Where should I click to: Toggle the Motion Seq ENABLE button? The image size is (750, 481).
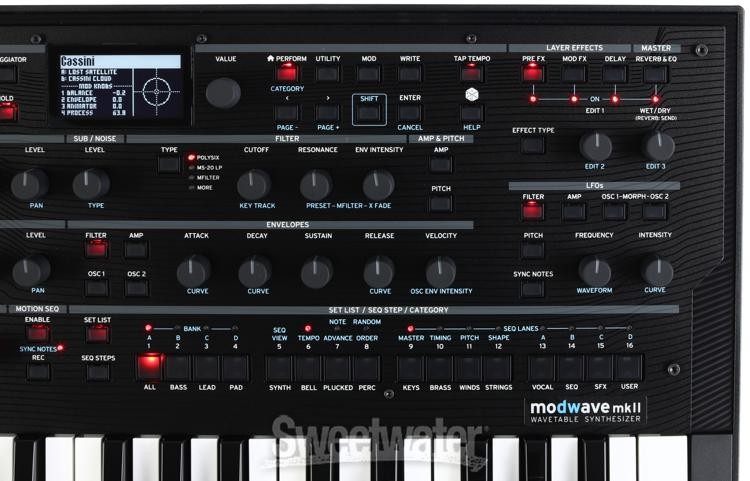[x=38, y=333]
